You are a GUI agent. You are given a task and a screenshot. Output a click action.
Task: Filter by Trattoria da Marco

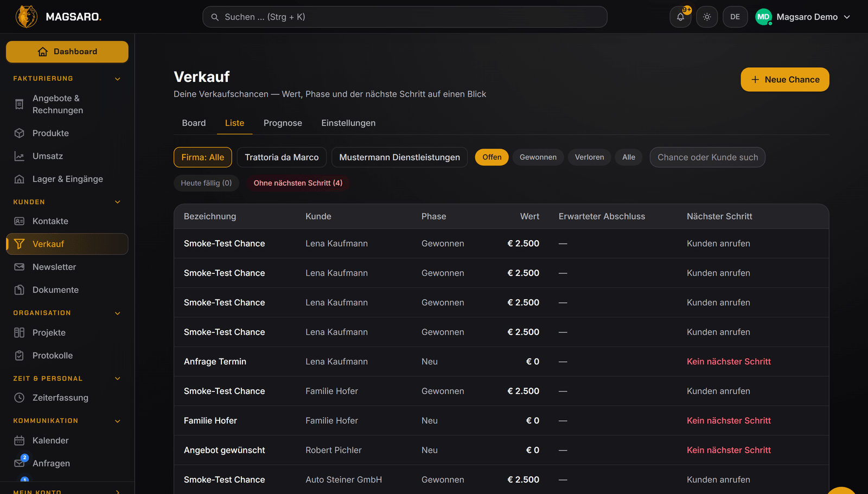[x=282, y=157]
